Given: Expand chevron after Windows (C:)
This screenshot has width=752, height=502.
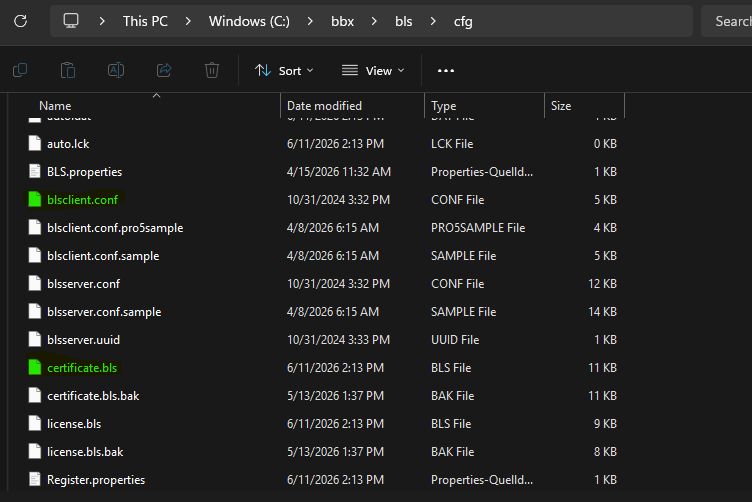Looking at the screenshot, I should coord(310,21).
